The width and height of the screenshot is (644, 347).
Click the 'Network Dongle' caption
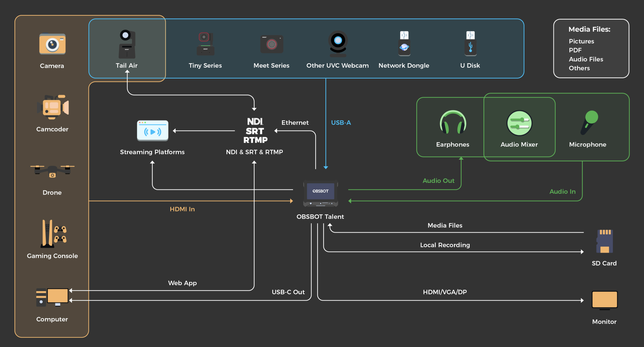[404, 66]
